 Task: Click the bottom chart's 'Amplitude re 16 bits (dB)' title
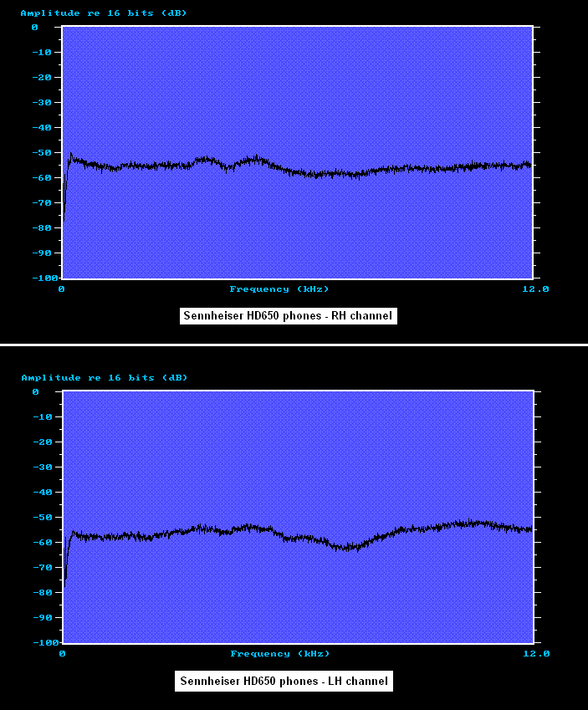click(105, 378)
